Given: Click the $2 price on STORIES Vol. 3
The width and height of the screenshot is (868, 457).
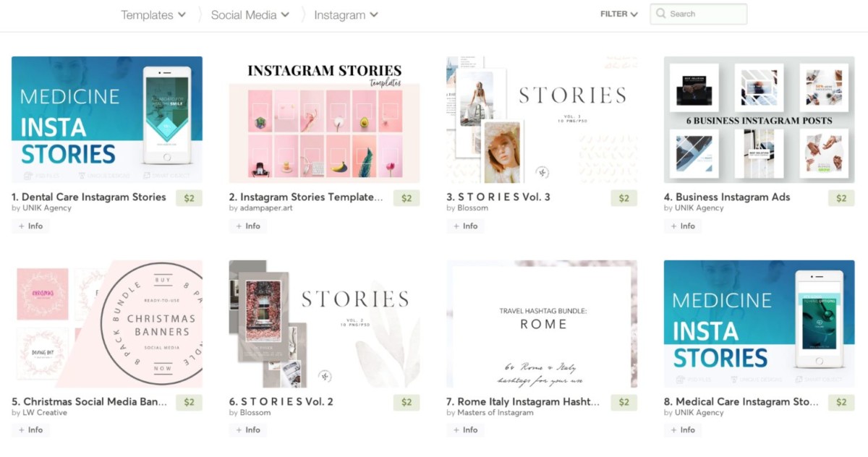Looking at the screenshot, I should point(624,198).
